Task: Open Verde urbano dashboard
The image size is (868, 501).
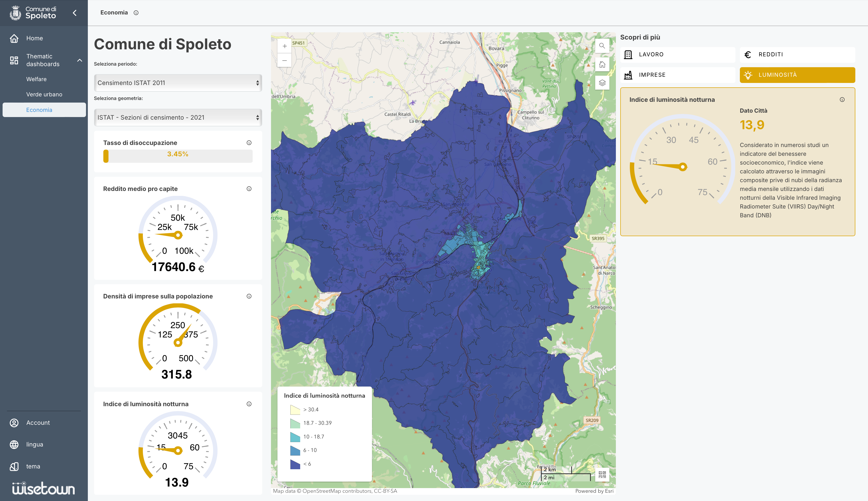Action: coord(44,94)
